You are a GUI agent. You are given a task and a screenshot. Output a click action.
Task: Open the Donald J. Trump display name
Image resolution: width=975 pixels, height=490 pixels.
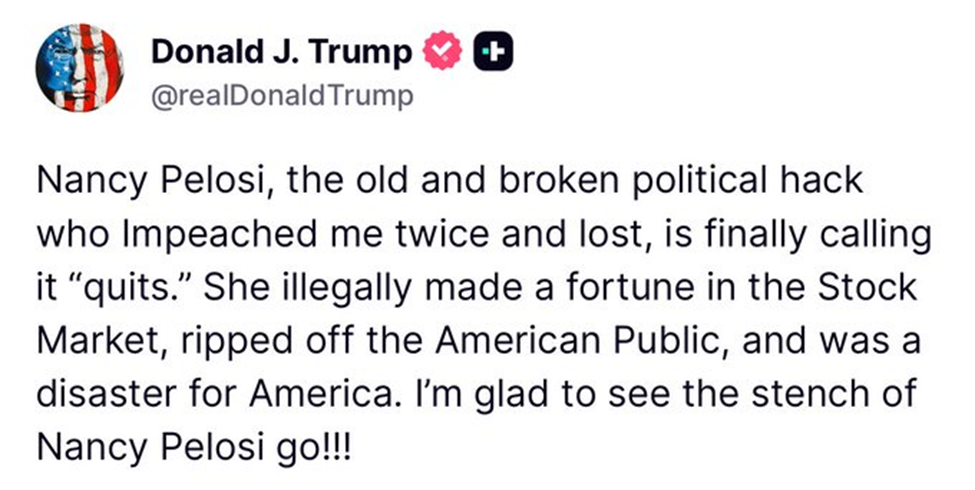point(281,53)
